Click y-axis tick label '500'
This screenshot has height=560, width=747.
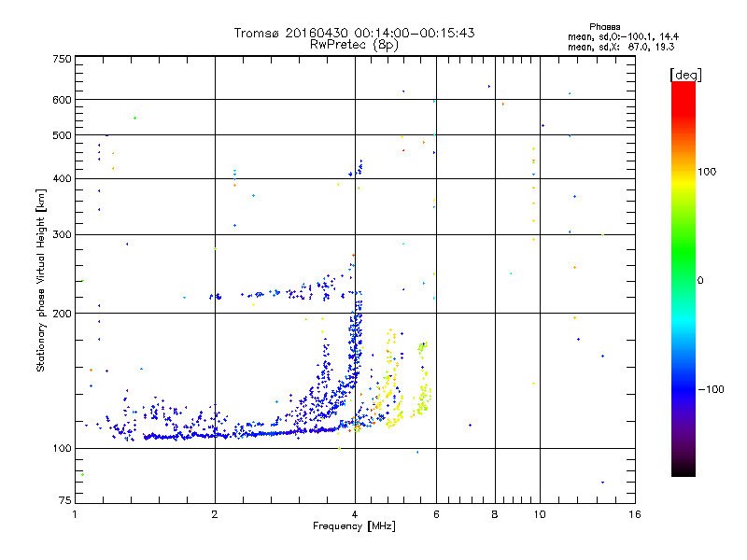click(62, 135)
